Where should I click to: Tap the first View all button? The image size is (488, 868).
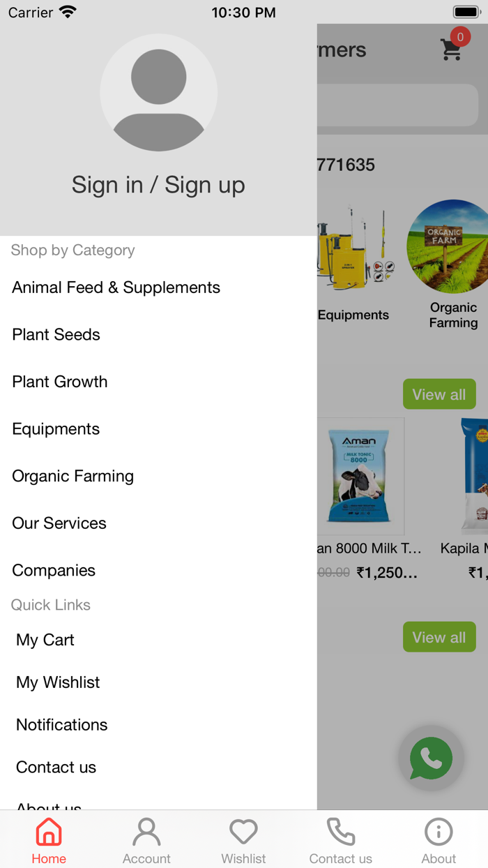pyautogui.click(x=439, y=394)
